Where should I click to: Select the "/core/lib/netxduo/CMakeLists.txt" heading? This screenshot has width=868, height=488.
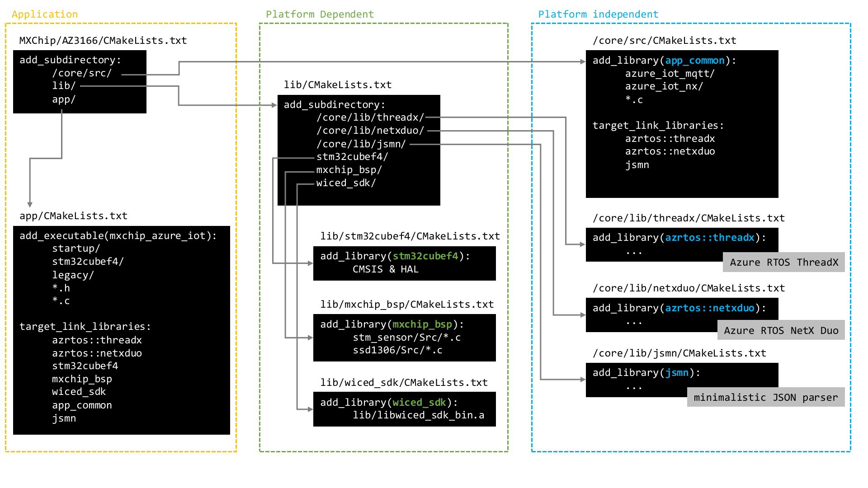(x=689, y=288)
